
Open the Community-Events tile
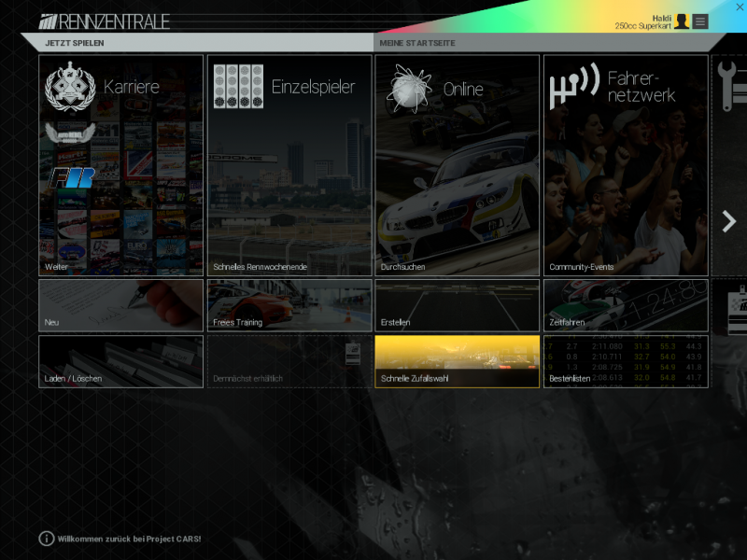[626, 165]
